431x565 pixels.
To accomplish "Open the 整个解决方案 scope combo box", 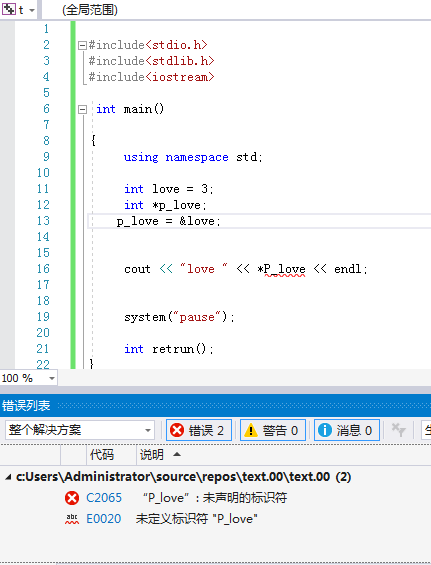I will [80, 430].
